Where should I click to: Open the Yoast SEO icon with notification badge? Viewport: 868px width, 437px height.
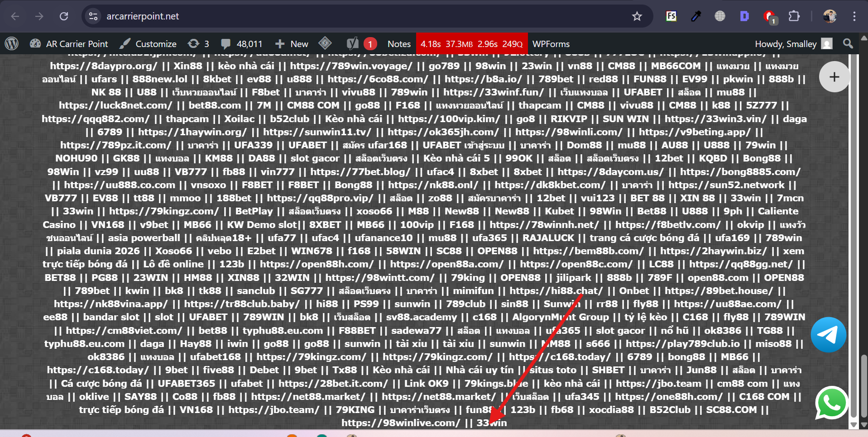pos(361,44)
